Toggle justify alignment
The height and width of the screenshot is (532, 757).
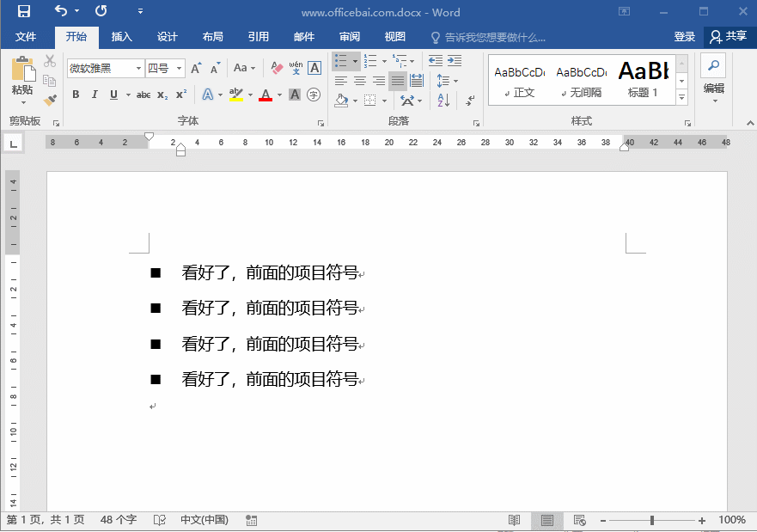398,81
